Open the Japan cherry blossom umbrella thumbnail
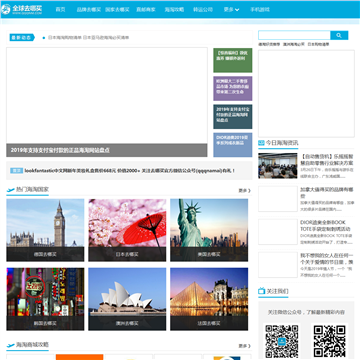This screenshot has height=360, width=360. (127, 230)
